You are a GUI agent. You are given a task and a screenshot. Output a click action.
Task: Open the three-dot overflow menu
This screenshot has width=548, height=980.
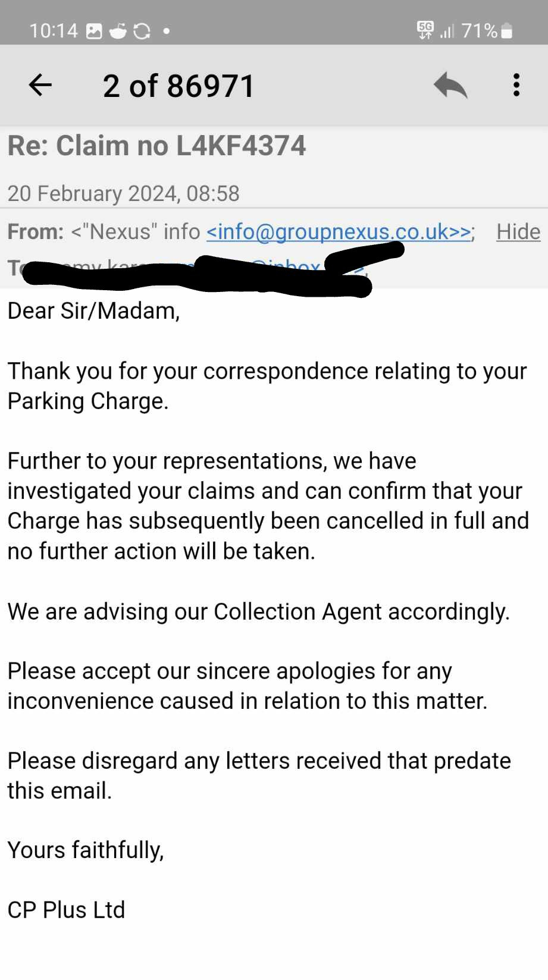[516, 85]
